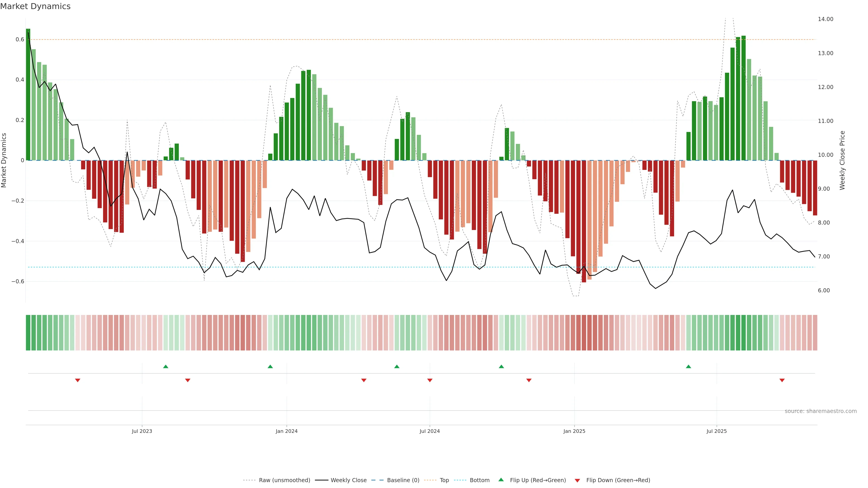
Task: Click the green flip-up marker just before Jul 2025
Action: [688, 366]
